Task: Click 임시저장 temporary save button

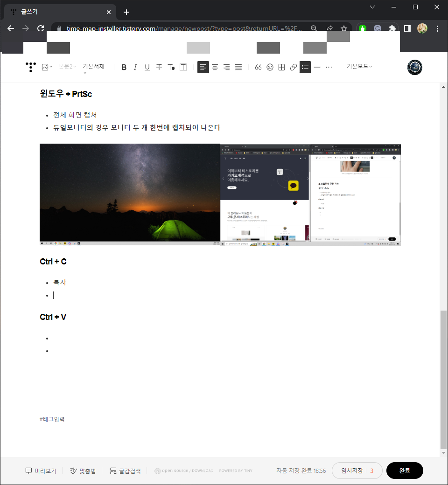Action: (x=357, y=471)
